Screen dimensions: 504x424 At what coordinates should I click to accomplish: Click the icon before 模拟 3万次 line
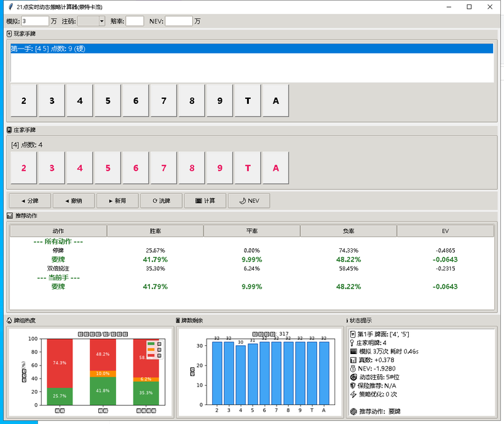[x=353, y=352]
